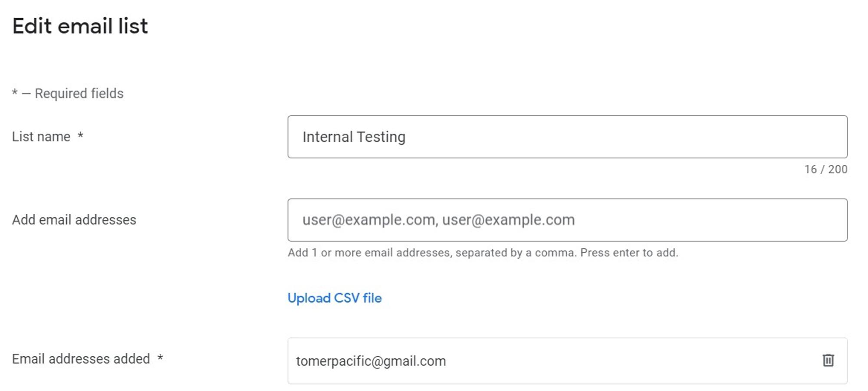Click the List name label
This screenshot has width=868, height=391.
pyautogui.click(x=41, y=137)
